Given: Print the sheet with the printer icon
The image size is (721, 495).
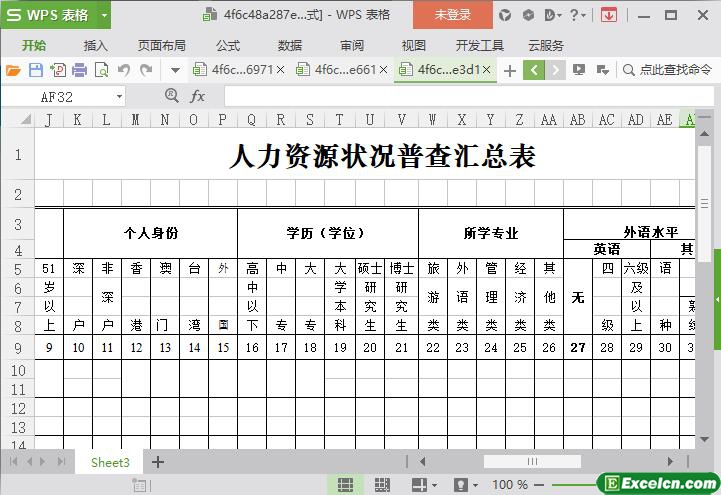Looking at the screenshot, I should [x=80, y=70].
